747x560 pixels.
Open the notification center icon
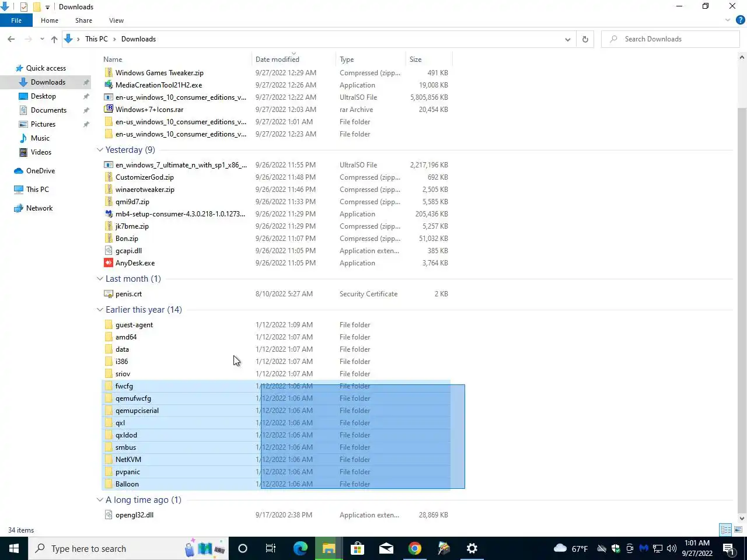pos(729,548)
